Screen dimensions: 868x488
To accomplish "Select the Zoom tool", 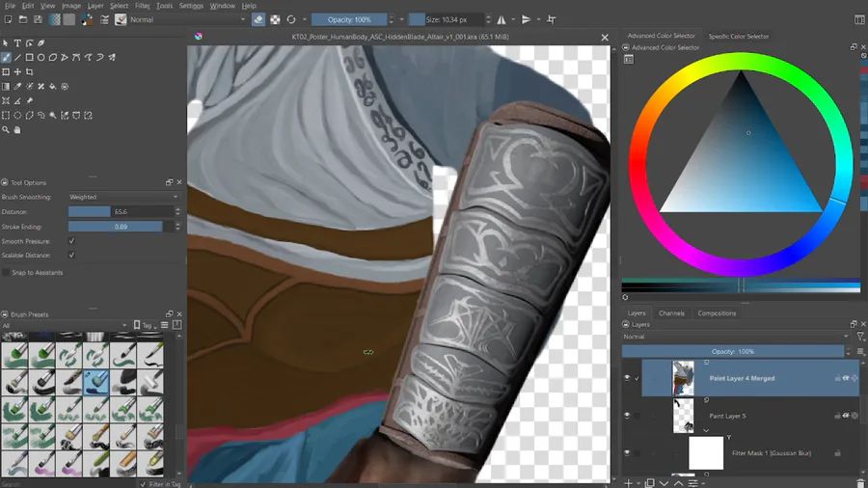I will click(x=6, y=130).
